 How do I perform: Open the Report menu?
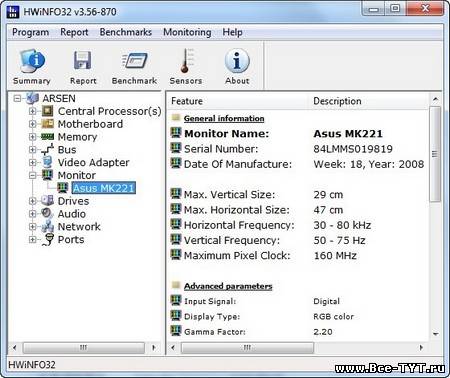tap(74, 32)
